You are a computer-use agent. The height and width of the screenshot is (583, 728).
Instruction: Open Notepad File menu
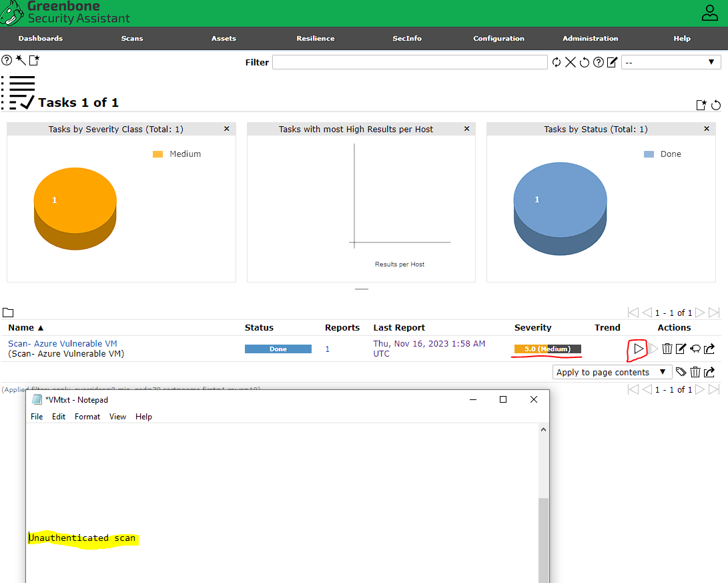pyautogui.click(x=37, y=417)
